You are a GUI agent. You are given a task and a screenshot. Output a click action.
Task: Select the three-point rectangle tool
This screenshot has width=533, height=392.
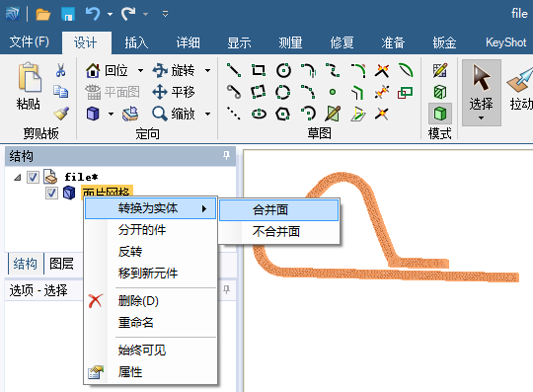click(x=259, y=92)
